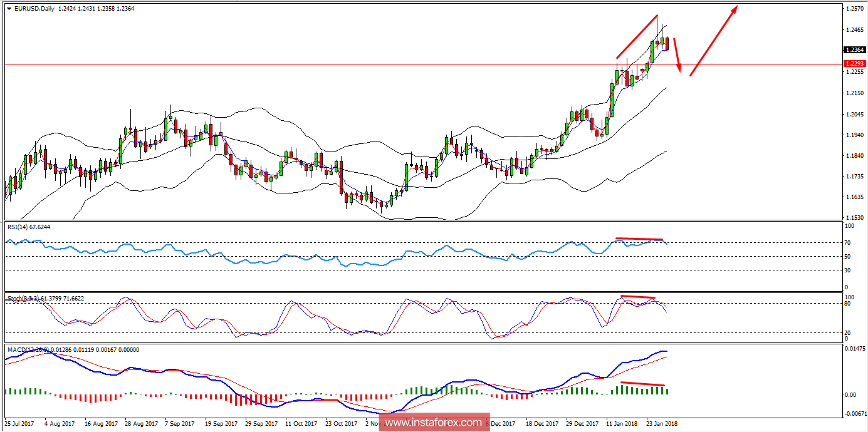Select the red trendline on Stochastic panel
The image size is (868, 432).
pyautogui.click(x=638, y=297)
